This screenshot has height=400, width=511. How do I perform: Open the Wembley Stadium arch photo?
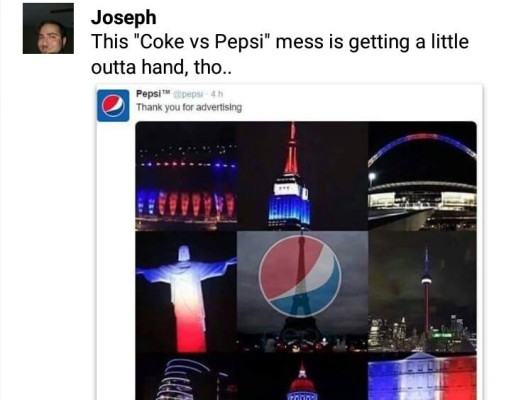click(x=422, y=176)
